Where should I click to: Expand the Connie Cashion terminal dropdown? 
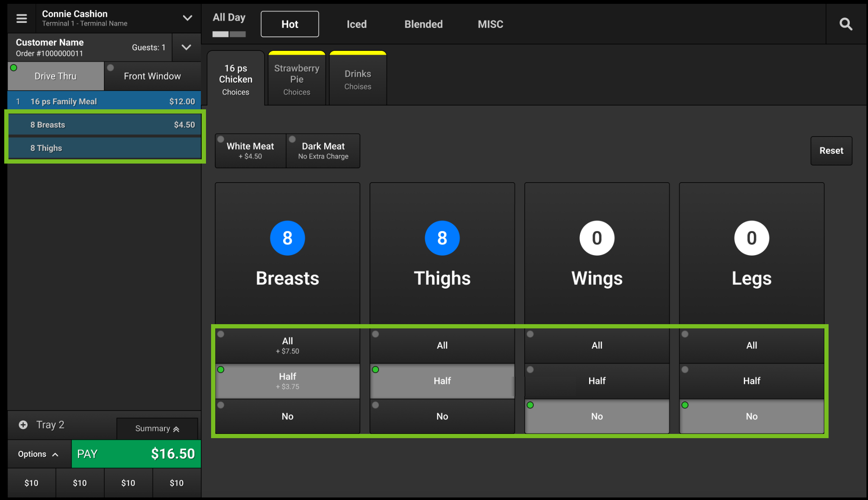click(187, 18)
